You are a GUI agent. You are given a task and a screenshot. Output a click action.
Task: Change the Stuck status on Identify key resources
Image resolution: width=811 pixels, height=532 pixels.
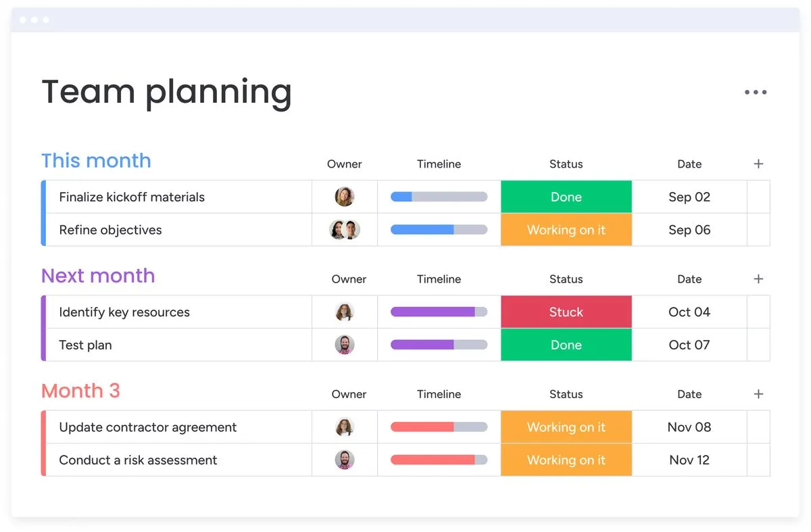[566, 312]
